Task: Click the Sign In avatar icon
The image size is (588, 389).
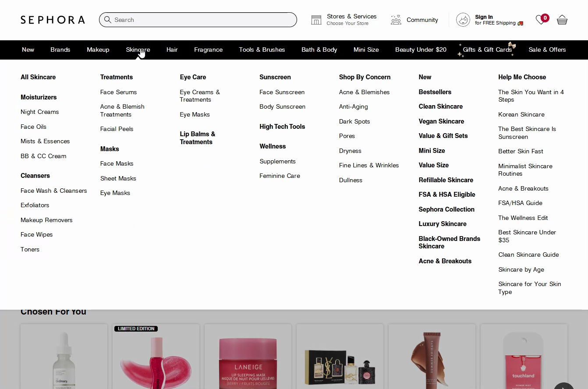Action: tap(463, 20)
